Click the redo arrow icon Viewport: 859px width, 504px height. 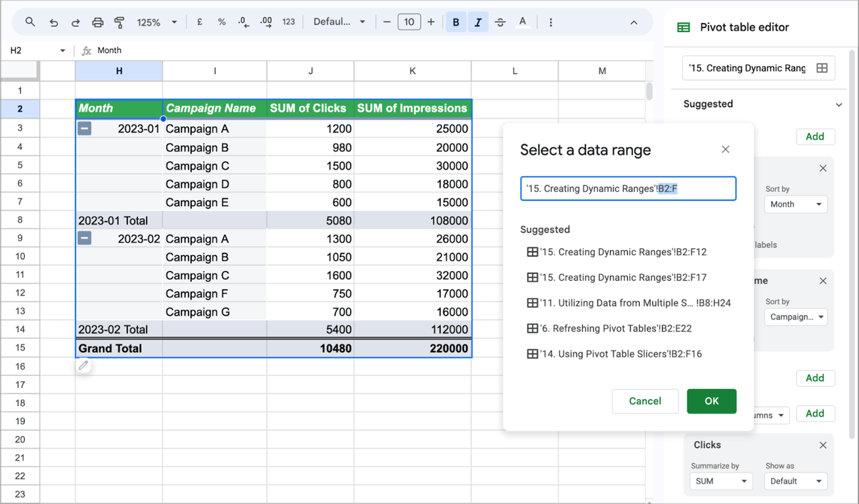coord(76,22)
